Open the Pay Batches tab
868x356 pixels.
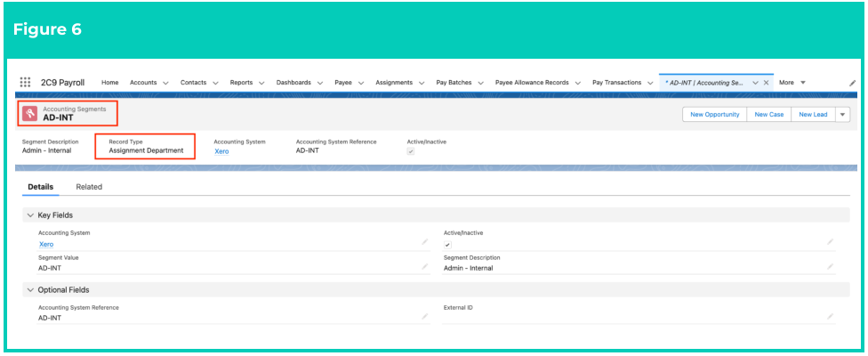tap(453, 83)
